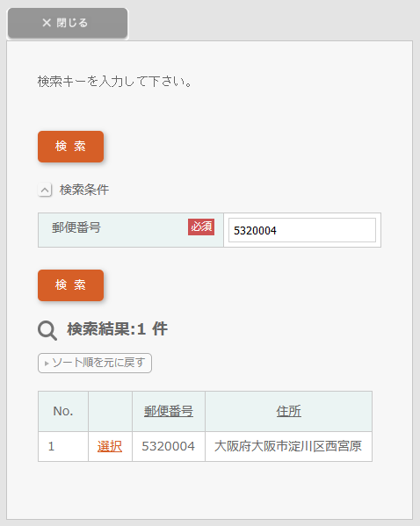Click the 5320004 cell in results table

point(169,446)
